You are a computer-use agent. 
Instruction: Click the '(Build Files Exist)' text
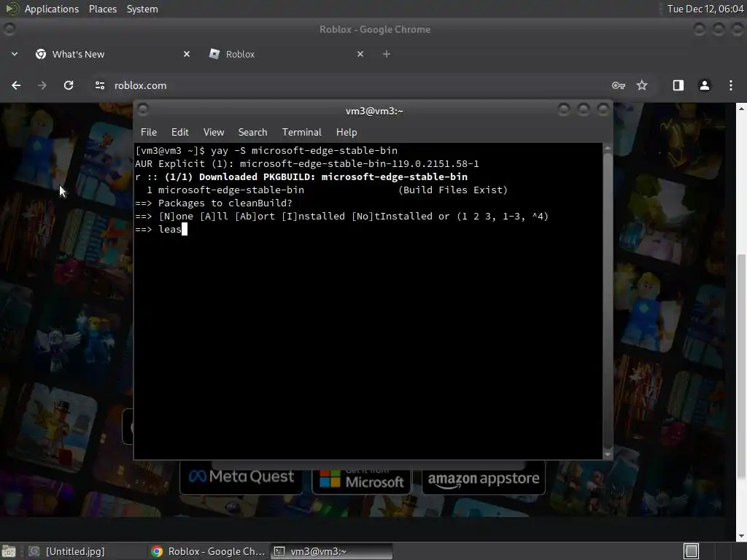coord(453,190)
